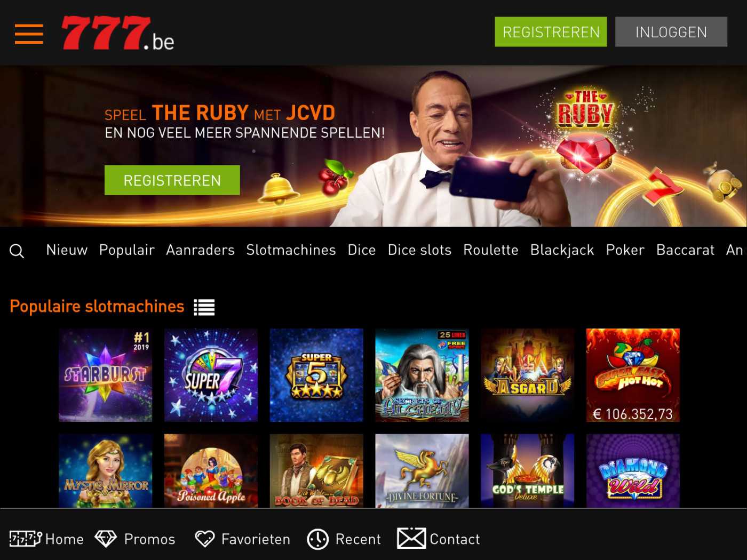Screen dimensions: 747x560
Task: Show Favorieten via the heart icon
Action: point(243,539)
